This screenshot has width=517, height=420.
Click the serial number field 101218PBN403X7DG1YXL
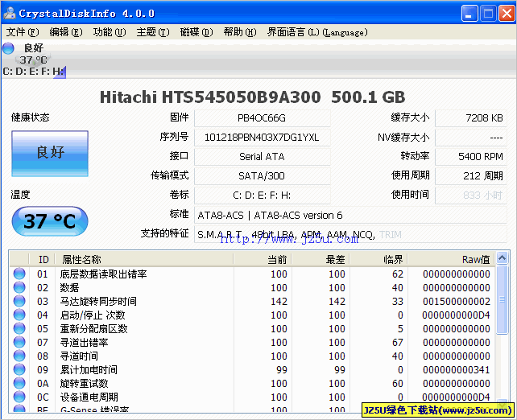(x=263, y=138)
